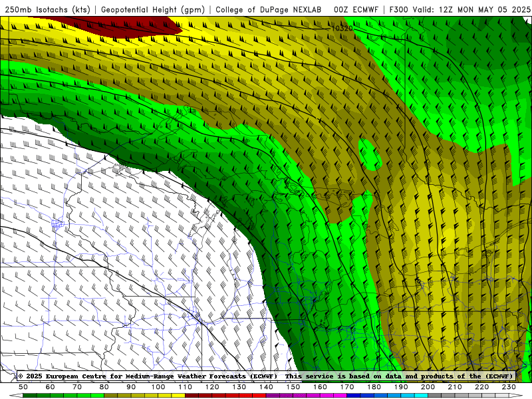Click the '140' color scale label
The image size is (532, 399).
tap(266, 387)
